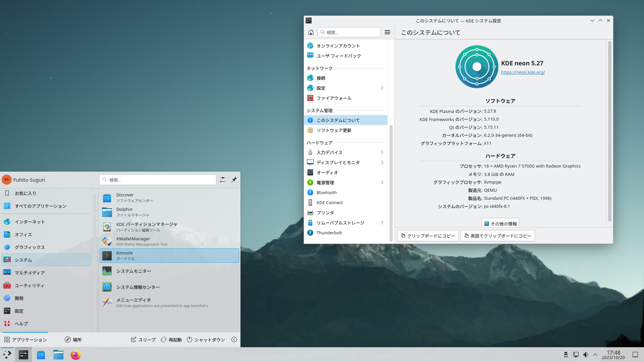This screenshot has width=644, height=362.
Task: Click the sidebar scrollbar in System Settings
Action: (391, 183)
